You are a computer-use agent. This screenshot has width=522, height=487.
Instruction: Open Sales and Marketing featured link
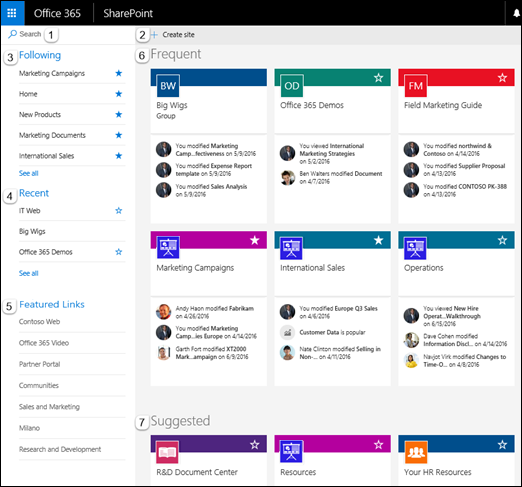49,407
